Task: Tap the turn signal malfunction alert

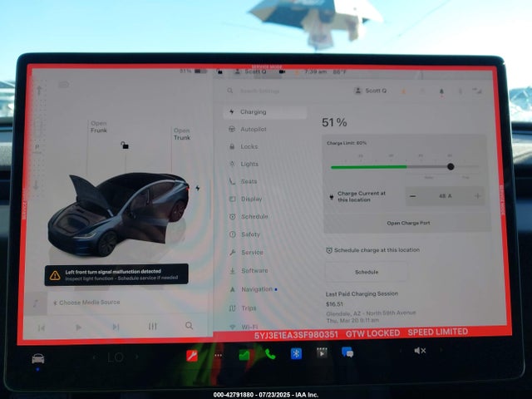Action: tap(116, 274)
